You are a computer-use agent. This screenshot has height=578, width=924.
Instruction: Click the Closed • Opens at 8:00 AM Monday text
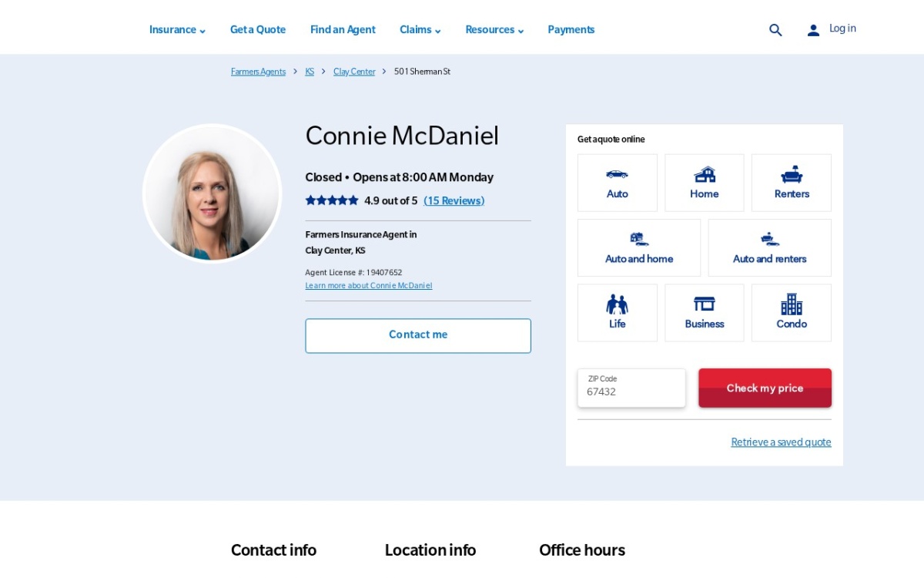[x=399, y=177]
